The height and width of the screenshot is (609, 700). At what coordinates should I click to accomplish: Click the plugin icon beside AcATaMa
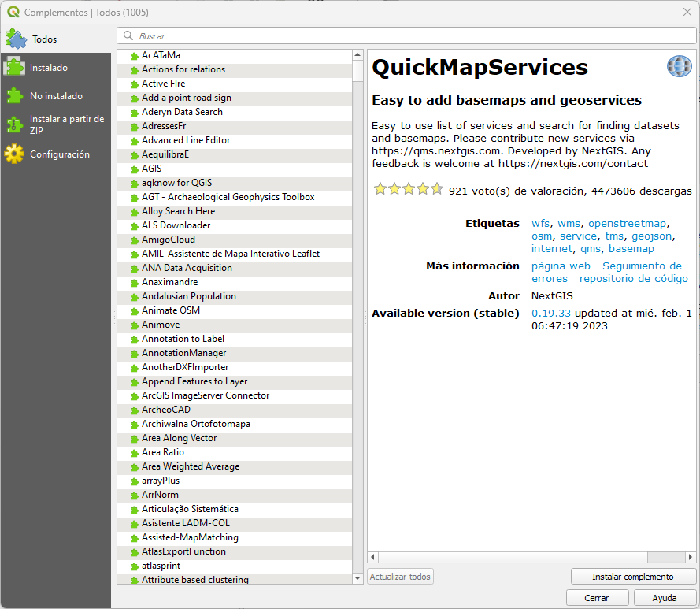click(134, 56)
